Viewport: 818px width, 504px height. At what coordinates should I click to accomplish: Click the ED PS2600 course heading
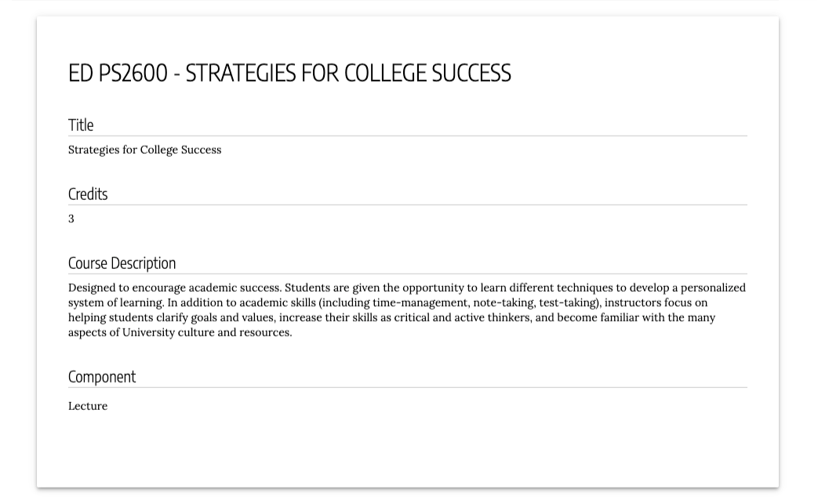[289, 73]
